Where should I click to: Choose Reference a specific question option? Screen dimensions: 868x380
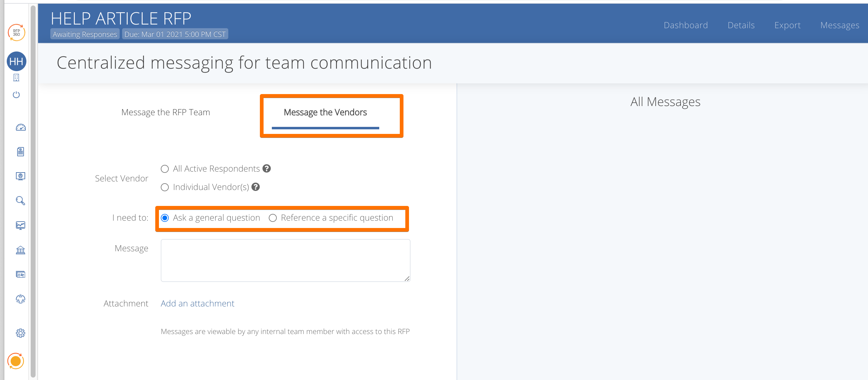tap(272, 218)
